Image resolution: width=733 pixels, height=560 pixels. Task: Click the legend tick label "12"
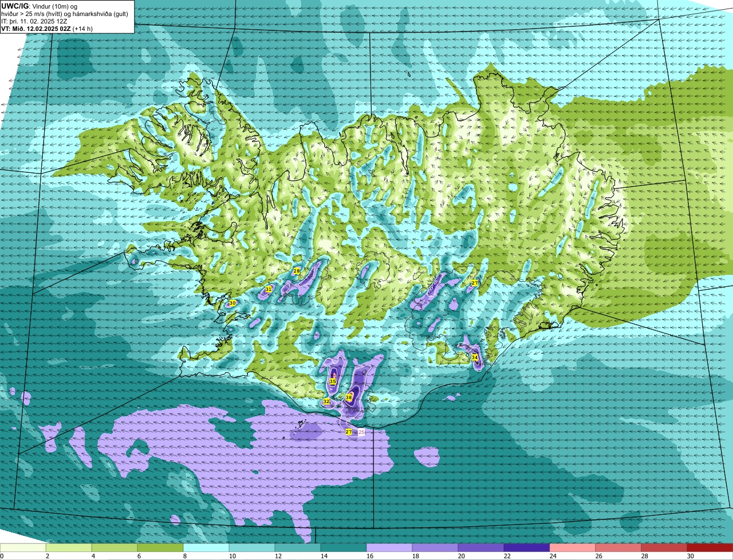(x=278, y=556)
